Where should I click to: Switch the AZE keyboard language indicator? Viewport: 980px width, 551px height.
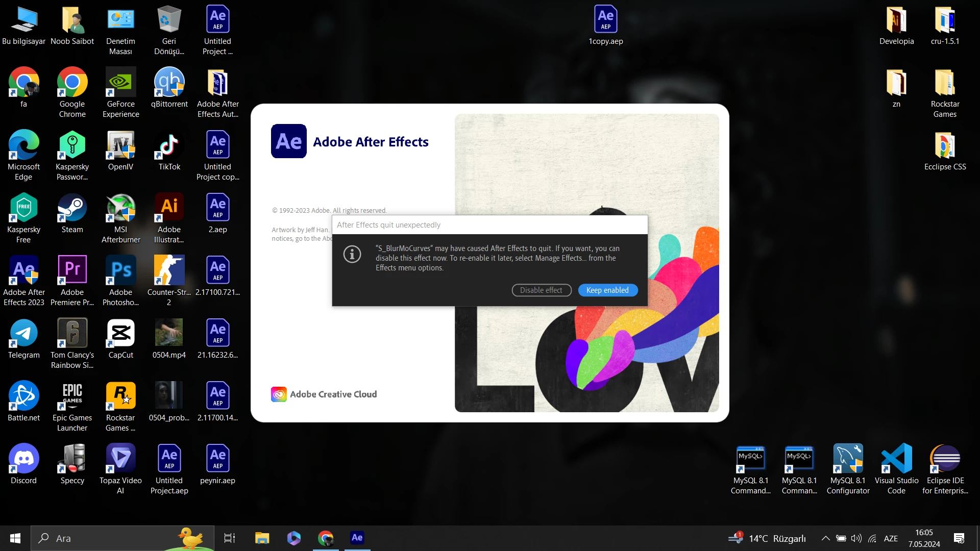pyautogui.click(x=891, y=538)
